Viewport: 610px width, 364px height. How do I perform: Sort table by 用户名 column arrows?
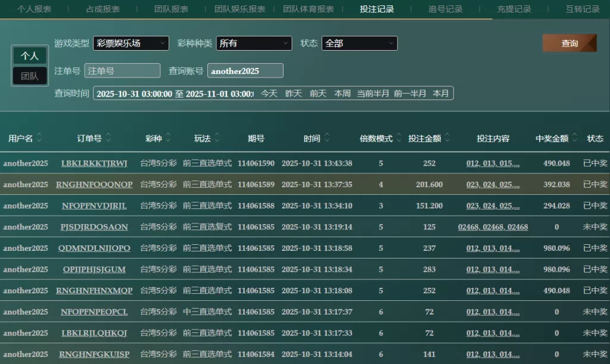pyautogui.click(x=39, y=138)
